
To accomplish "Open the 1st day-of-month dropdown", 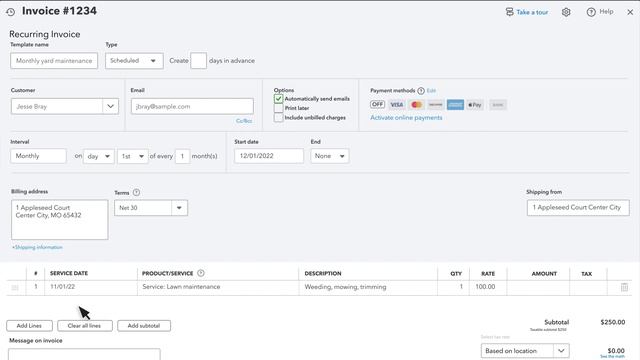I will pos(133,156).
